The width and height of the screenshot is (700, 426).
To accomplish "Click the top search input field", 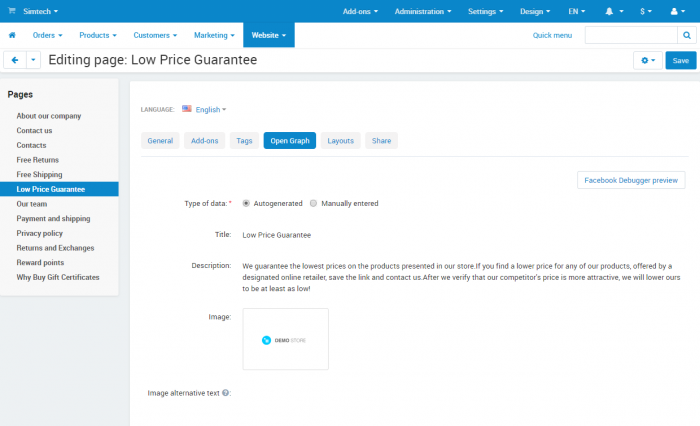I will (631, 35).
